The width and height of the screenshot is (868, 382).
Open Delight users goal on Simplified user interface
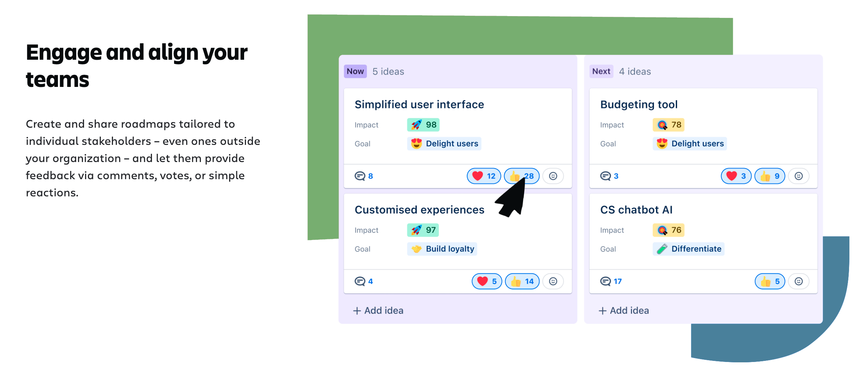tap(444, 143)
